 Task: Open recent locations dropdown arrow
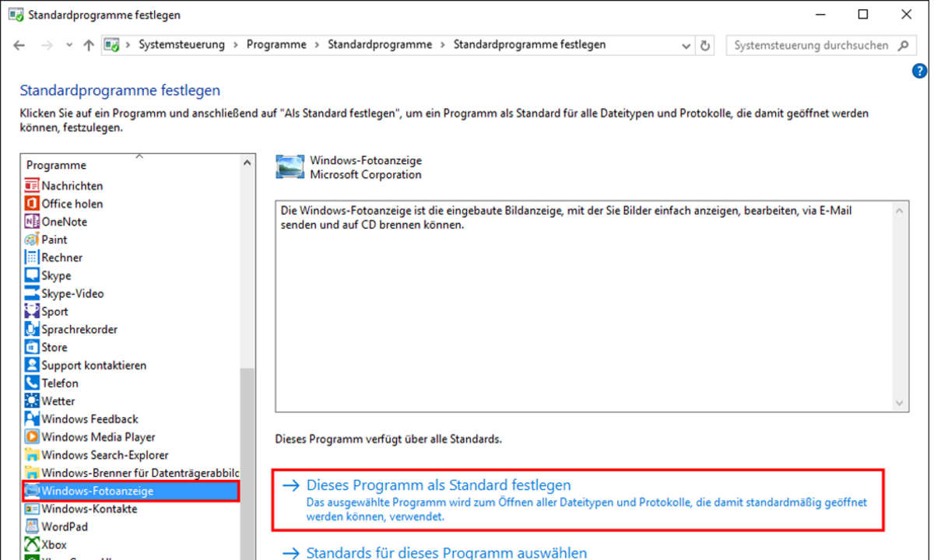tap(69, 45)
